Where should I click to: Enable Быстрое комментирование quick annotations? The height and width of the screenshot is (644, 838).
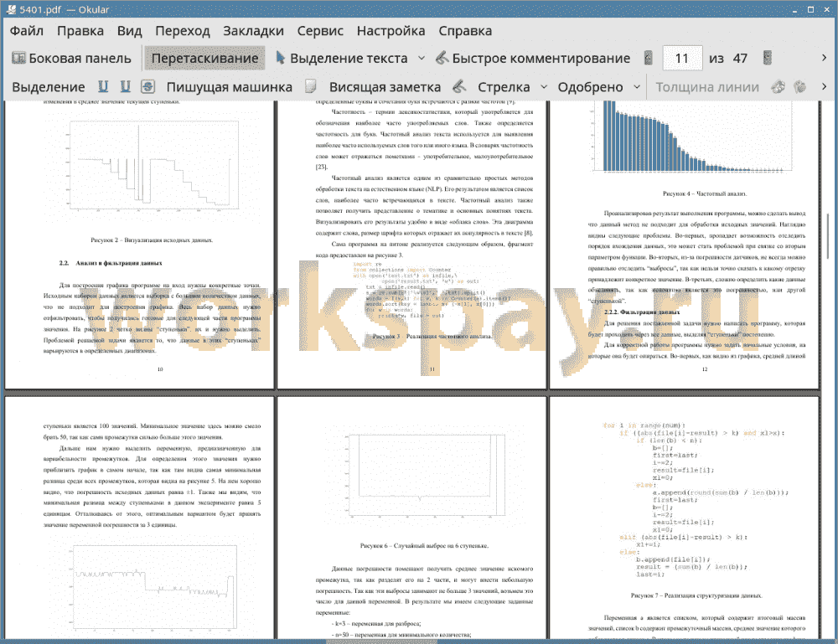point(533,59)
